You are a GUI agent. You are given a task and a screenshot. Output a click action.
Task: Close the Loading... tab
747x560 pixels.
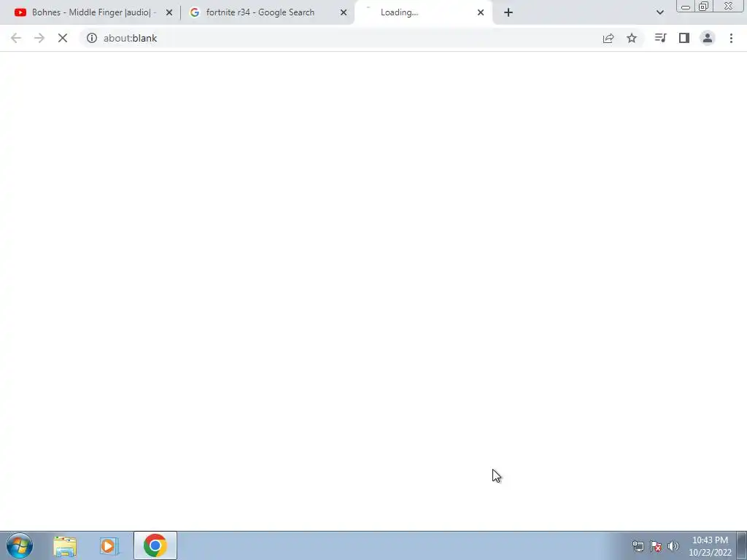pos(481,12)
